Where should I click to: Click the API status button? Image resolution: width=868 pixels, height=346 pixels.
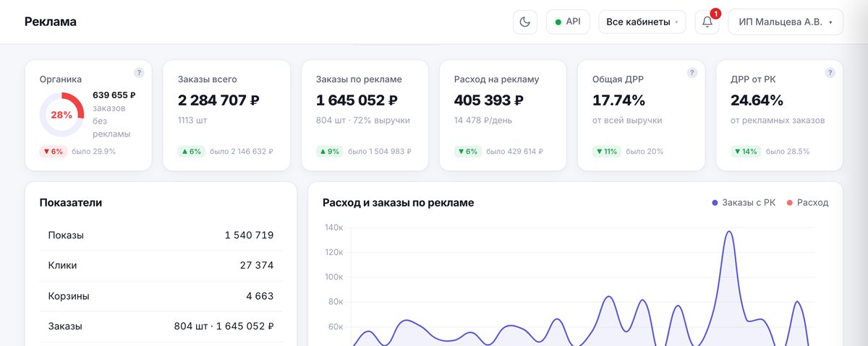click(568, 22)
